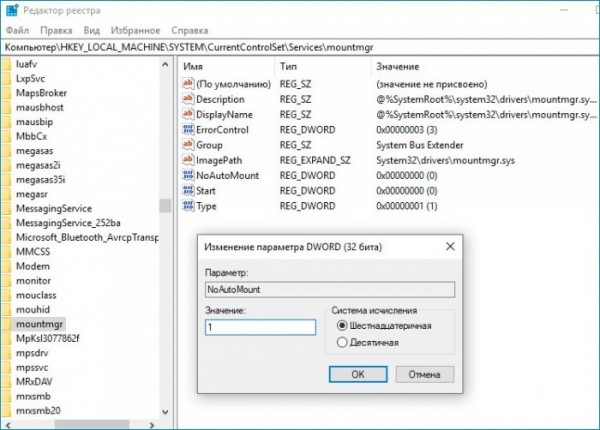Screen dimensions: 600x430
Task: Select the MessagingService_252ba key
Action: [68, 223]
